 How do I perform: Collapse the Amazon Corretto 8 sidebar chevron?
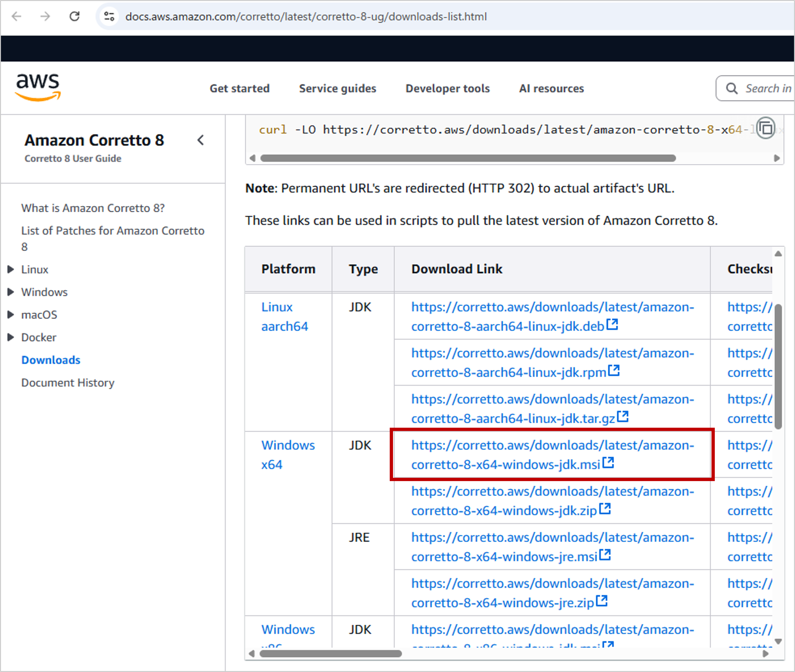[201, 140]
